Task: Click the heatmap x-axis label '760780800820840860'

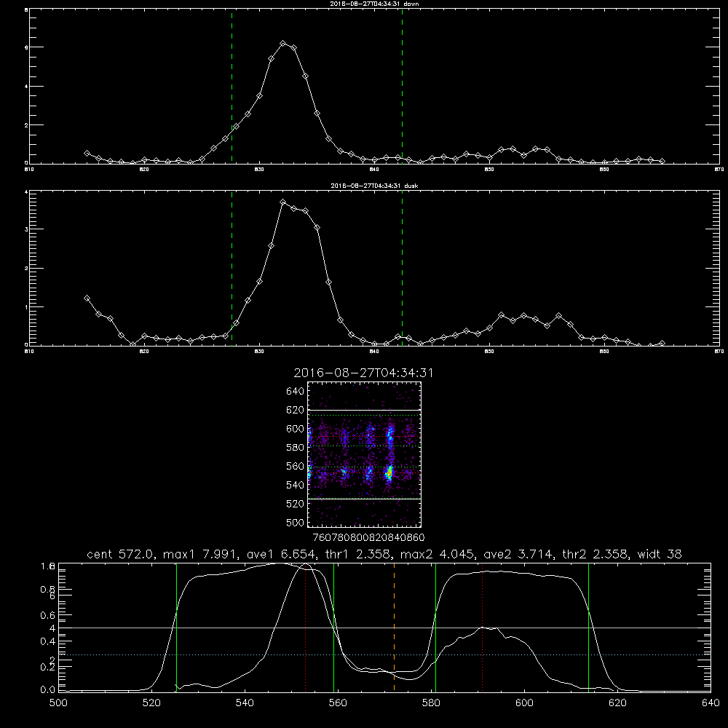Action: pos(368,538)
